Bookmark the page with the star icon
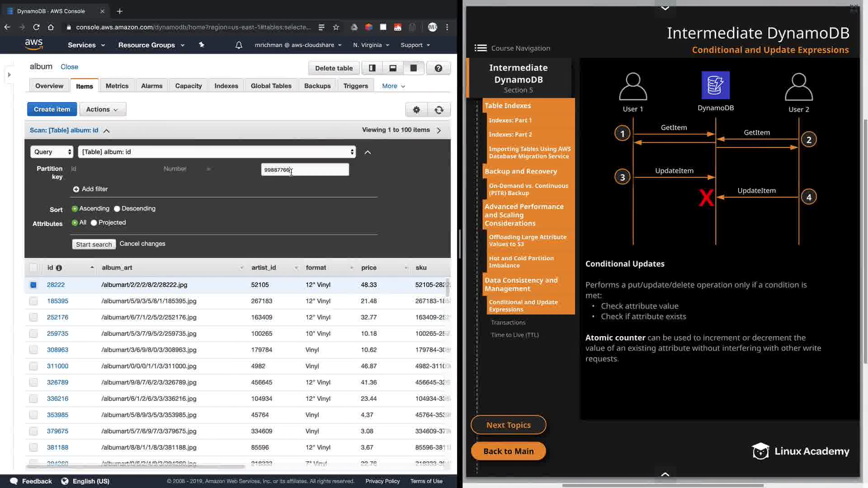868x488 pixels. 336,27
